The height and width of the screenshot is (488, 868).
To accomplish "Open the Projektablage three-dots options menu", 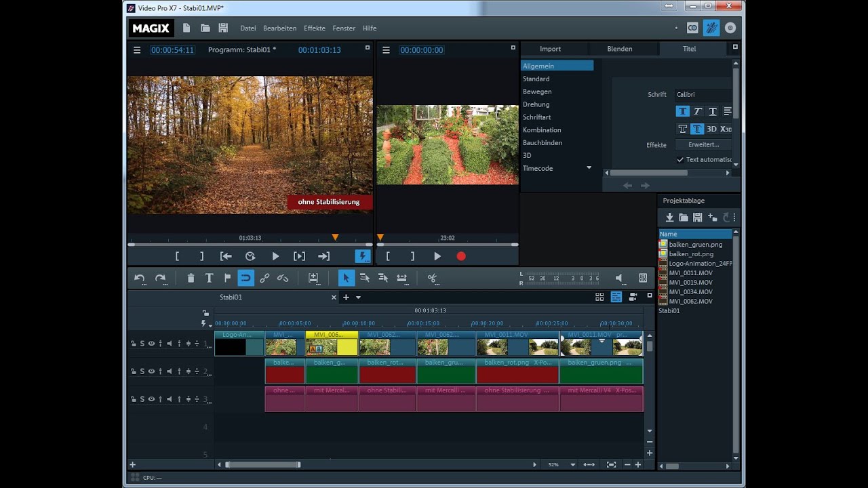I will click(x=734, y=218).
